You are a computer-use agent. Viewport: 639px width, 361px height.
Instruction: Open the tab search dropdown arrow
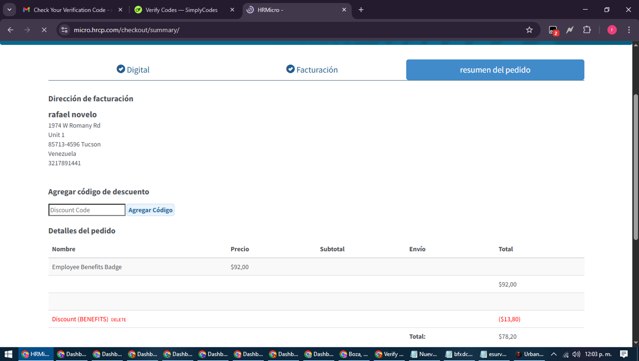[9, 10]
